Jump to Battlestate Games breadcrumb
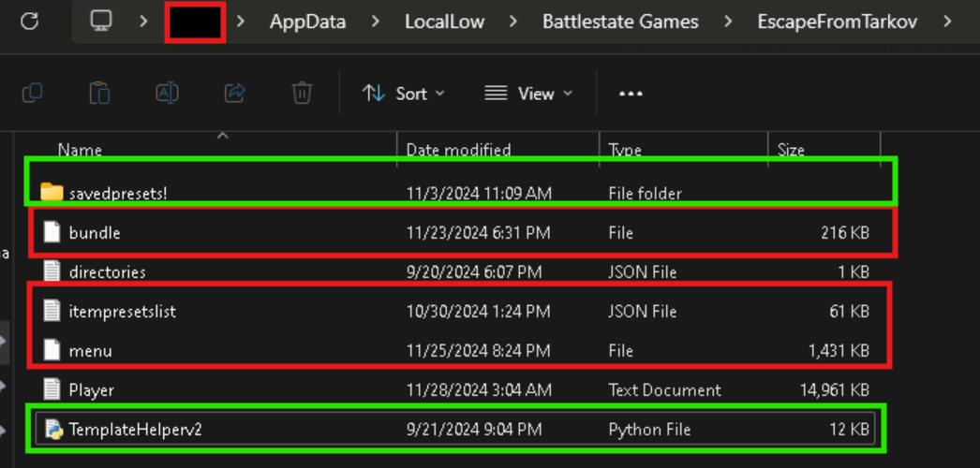 pos(620,22)
